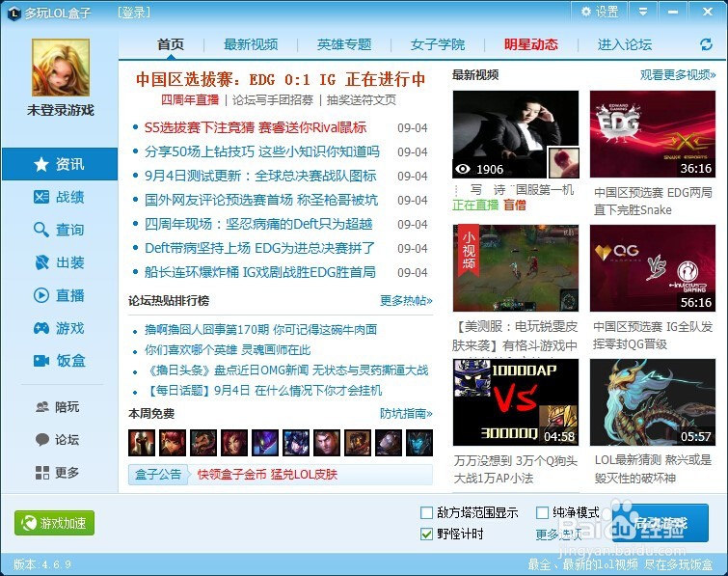Switch to the 明星动态 tab
The width and height of the screenshot is (728, 576).
click(x=531, y=44)
